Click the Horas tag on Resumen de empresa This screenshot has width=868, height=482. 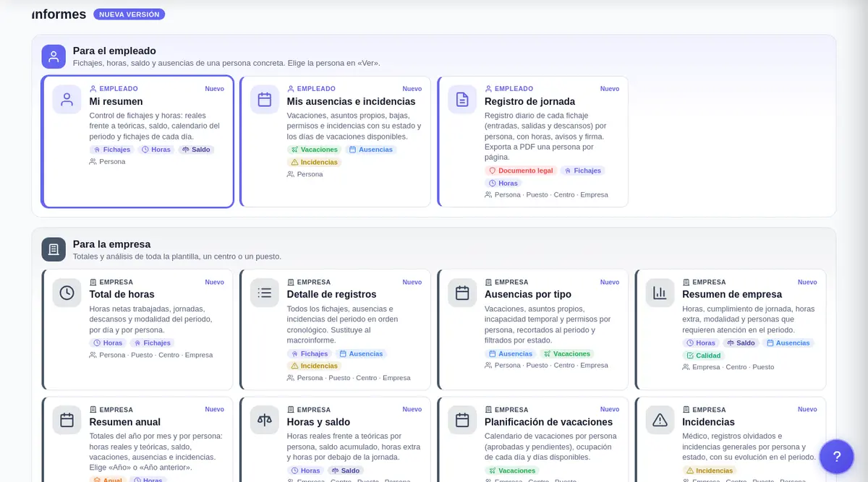pyautogui.click(x=701, y=343)
